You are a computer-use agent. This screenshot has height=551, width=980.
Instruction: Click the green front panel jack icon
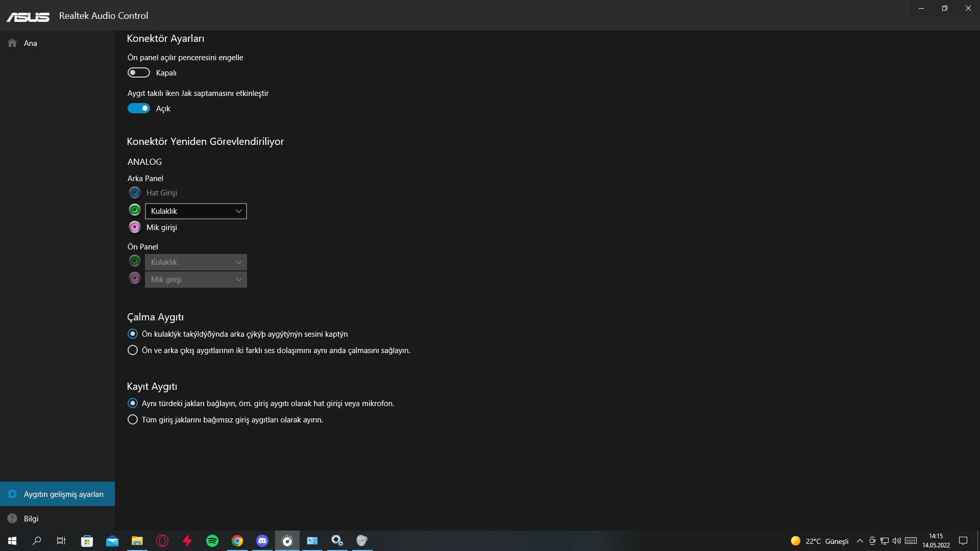135,261
